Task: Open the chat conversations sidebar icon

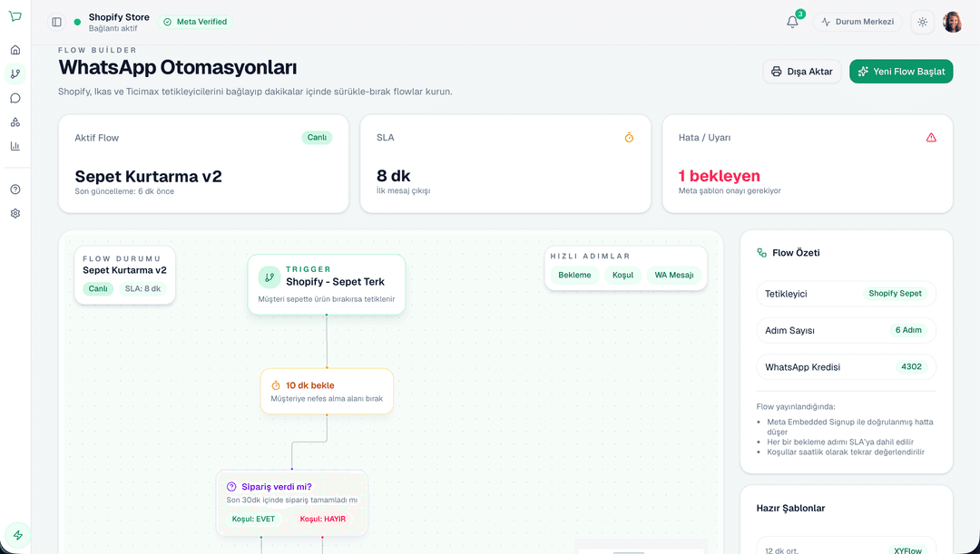Action: tap(14, 98)
